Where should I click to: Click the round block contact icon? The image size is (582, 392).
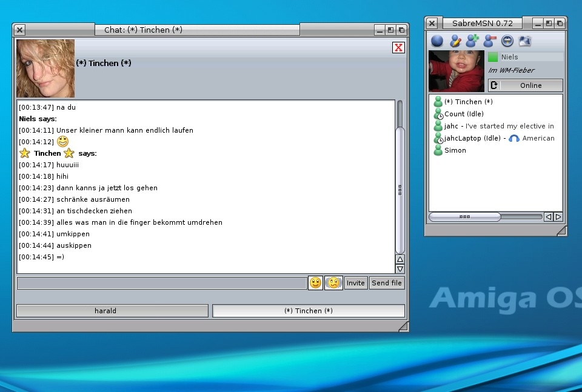(507, 41)
